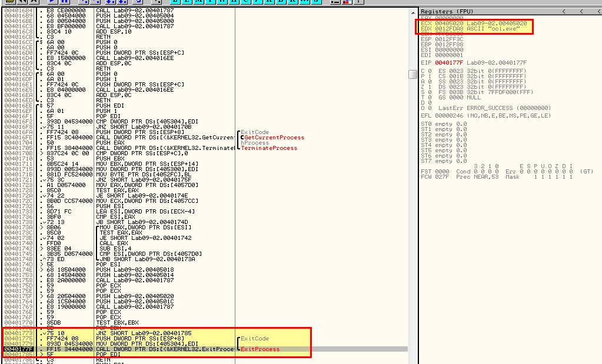Select the ECX register value 00405020

coord(449,24)
